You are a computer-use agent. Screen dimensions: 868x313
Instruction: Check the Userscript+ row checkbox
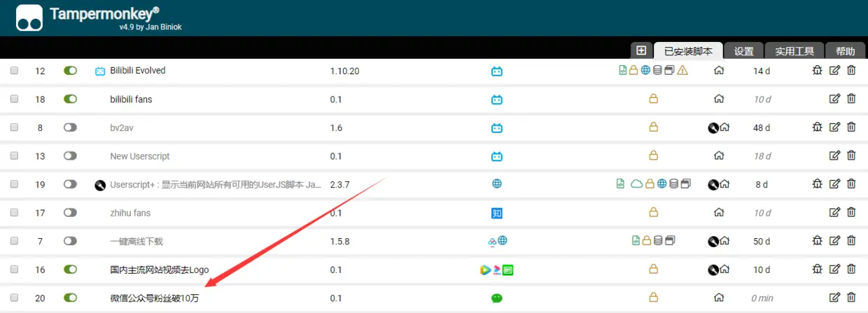(x=14, y=184)
